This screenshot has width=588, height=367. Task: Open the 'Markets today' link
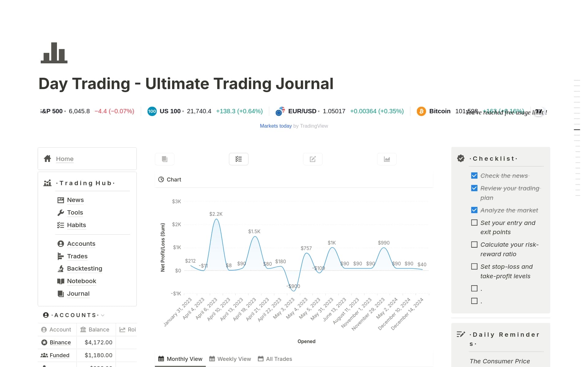point(276,126)
